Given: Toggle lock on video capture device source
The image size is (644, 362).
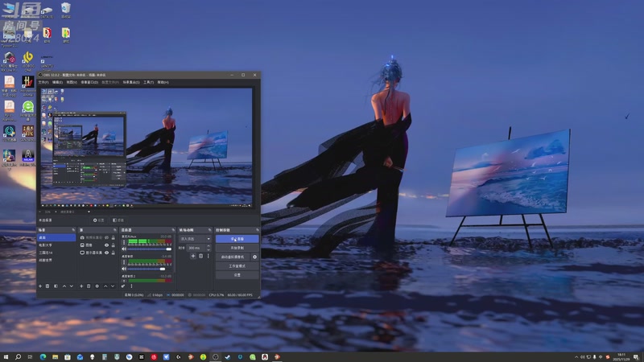Looking at the screenshot, I should [x=114, y=237].
